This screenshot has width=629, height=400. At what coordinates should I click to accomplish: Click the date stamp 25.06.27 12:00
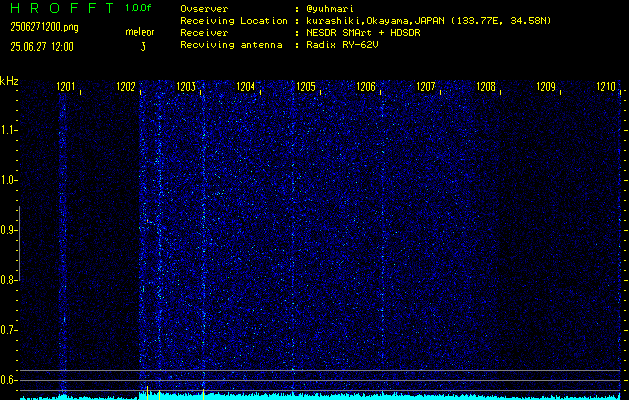pos(42,47)
